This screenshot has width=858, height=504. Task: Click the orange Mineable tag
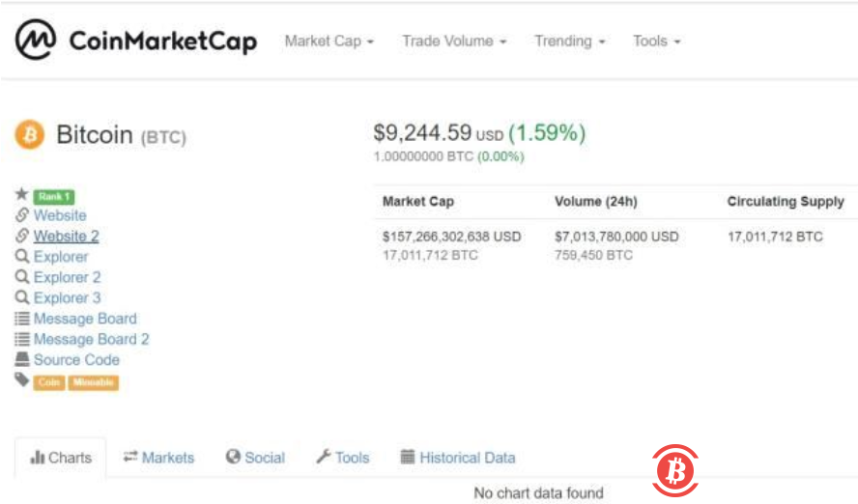(93, 383)
